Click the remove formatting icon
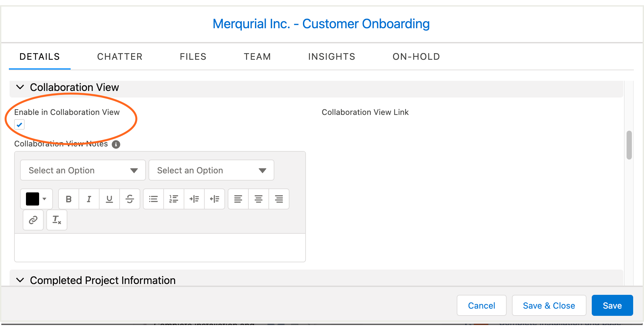This screenshot has width=644, height=327. click(x=57, y=220)
